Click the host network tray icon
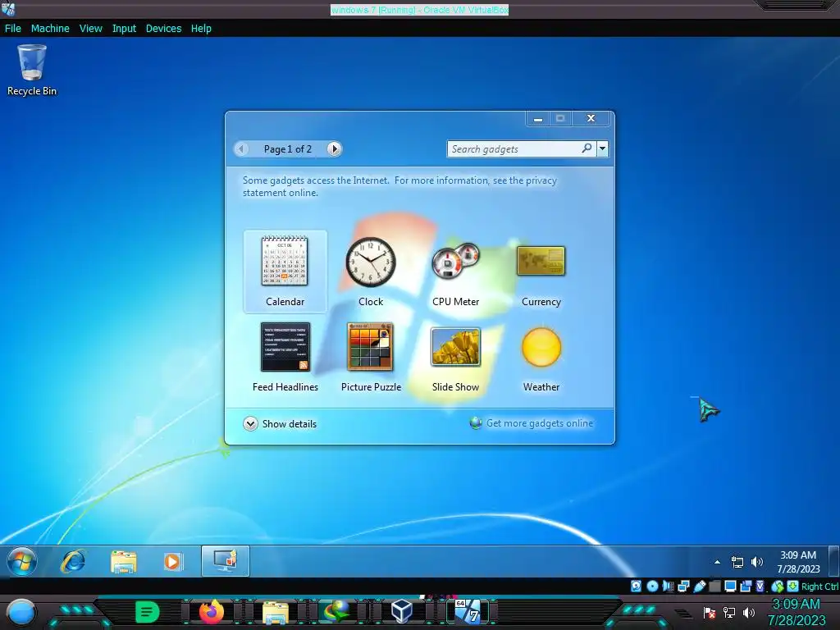This screenshot has height=630, width=840. click(729, 612)
